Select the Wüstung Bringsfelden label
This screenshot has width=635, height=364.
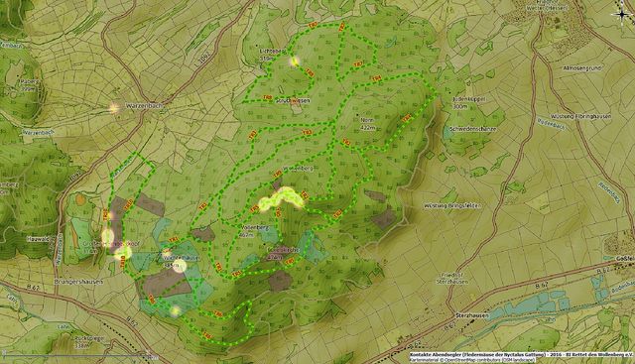click(x=452, y=205)
